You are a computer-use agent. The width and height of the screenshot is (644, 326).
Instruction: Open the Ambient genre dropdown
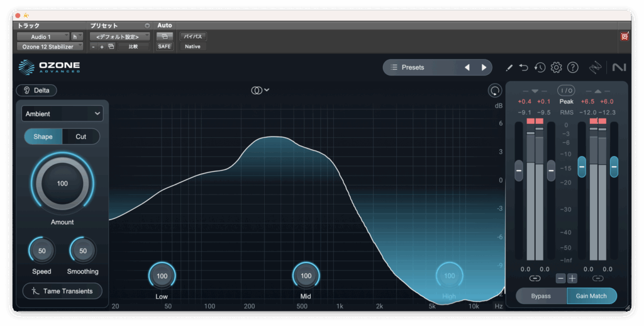click(x=62, y=114)
